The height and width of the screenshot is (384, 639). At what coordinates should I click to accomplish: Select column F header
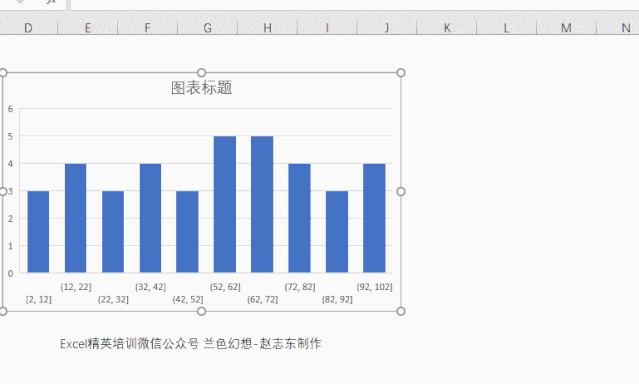tap(148, 28)
